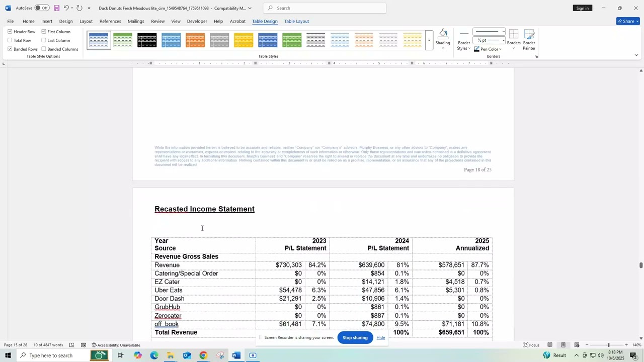644x362 pixels.
Task: Open spelling and grammar check status icon
Action: click(71, 345)
